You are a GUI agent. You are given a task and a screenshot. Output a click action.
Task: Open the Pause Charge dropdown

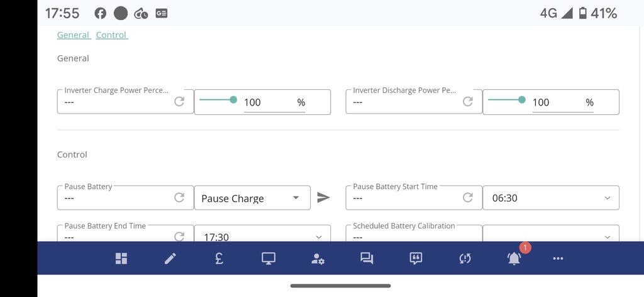pos(252,198)
